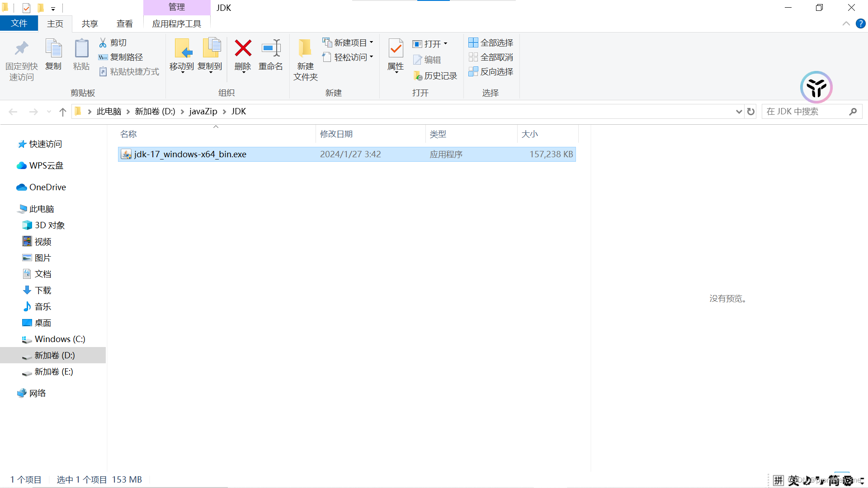Open address bar history dropdown arrow
868x488 pixels.
(739, 112)
